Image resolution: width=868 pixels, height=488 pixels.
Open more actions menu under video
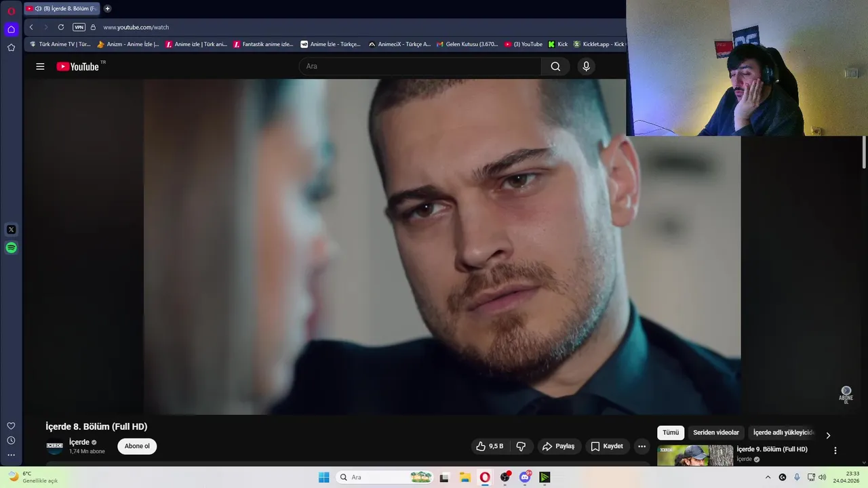coord(642,447)
